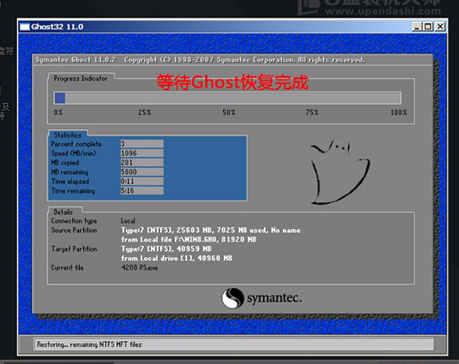Click the Current file 4208 PS.exe entry
The image size is (459, 364).
140,268
